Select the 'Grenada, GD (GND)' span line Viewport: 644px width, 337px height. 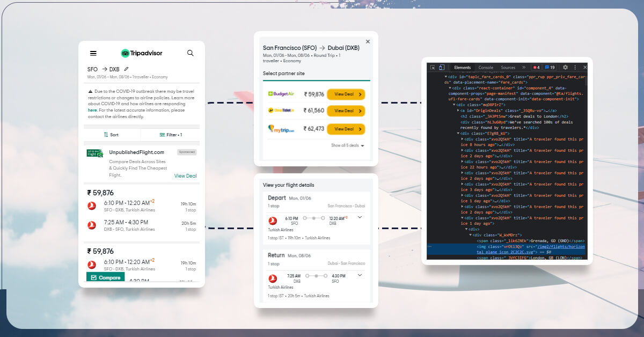click(x=531, y=241)
